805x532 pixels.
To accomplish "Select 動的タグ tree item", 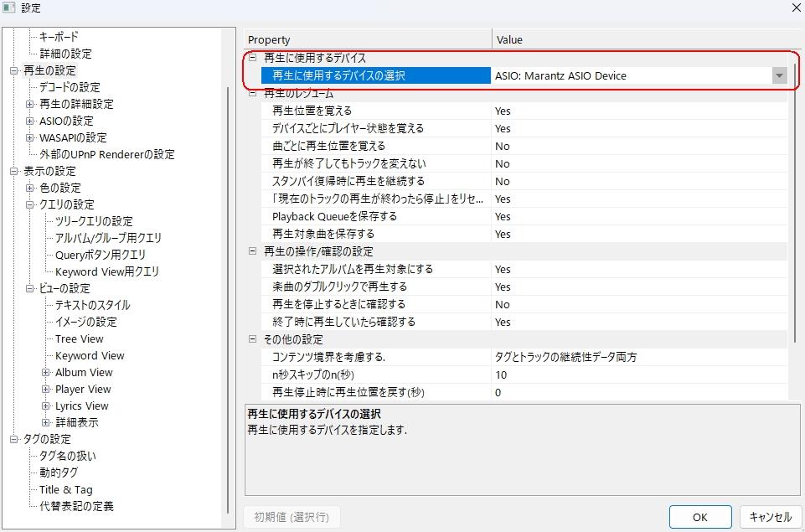I will 59,473.
